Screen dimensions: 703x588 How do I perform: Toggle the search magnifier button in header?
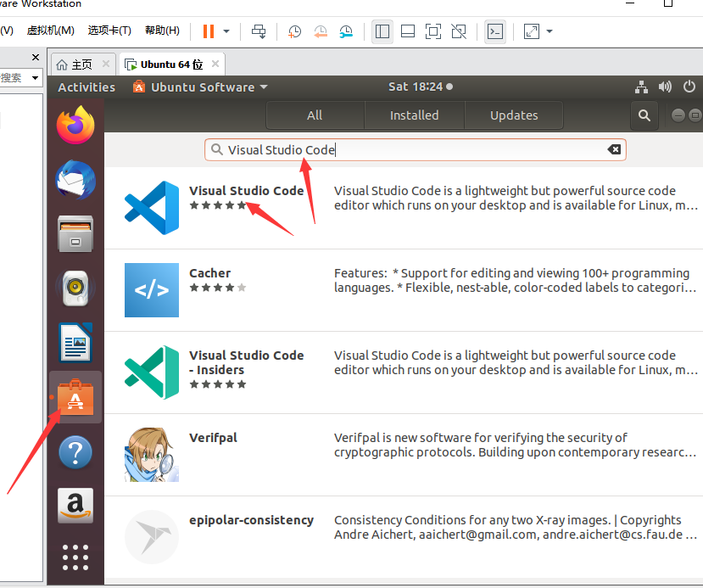[644, 115]
